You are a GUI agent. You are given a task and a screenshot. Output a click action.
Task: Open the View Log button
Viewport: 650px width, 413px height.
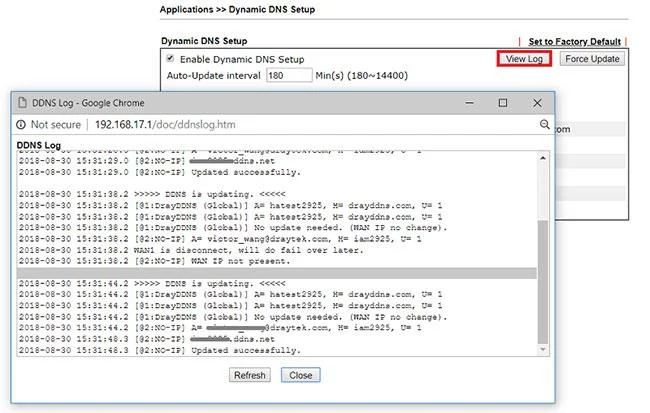pyautogui.click(x=524, y=59)
